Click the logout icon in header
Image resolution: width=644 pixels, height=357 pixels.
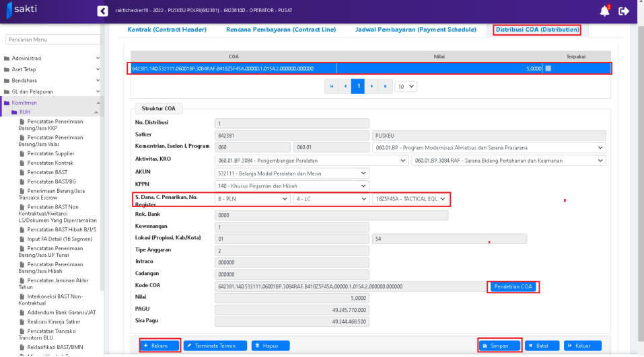tap(624, 11)
